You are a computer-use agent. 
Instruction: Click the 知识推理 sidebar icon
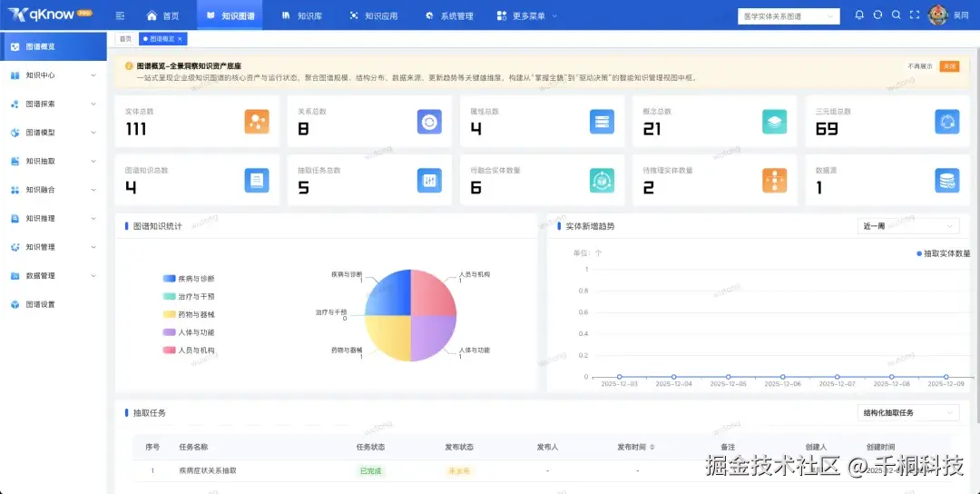coord(15,218)
